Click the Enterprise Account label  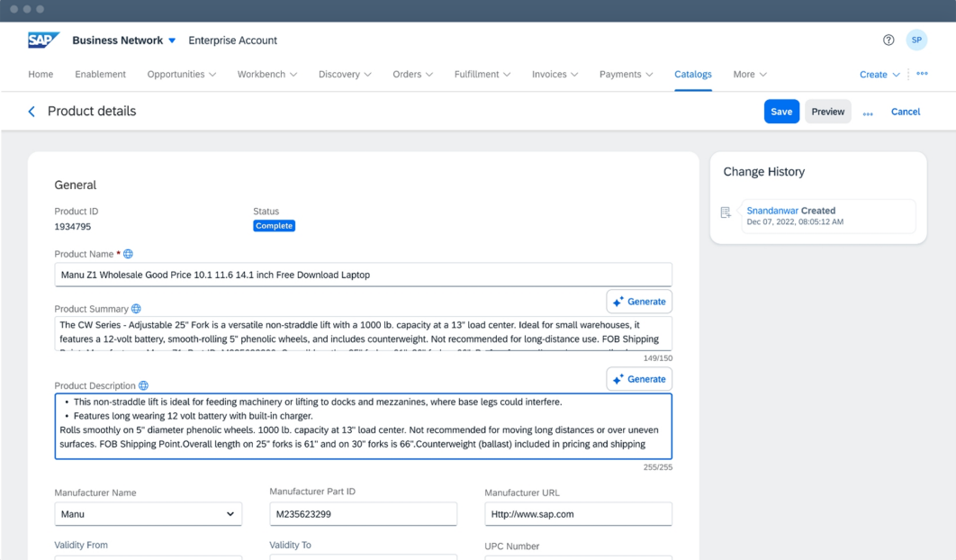pyautogui.click(x=233, y=41)
